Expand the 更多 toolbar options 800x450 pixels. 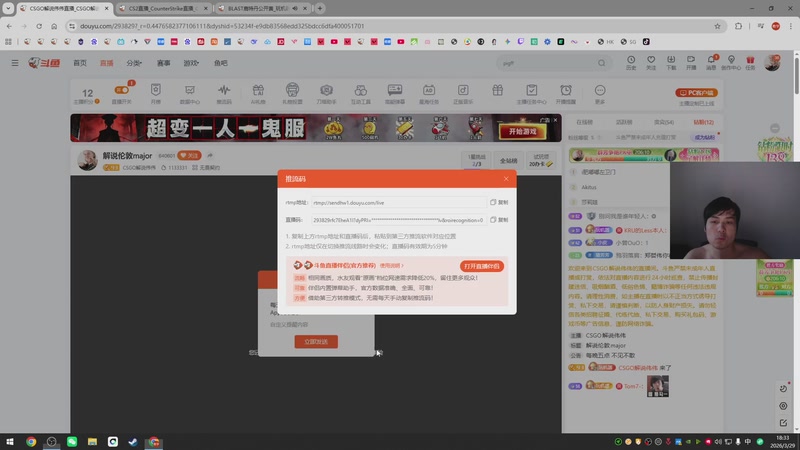pos(600,93)
